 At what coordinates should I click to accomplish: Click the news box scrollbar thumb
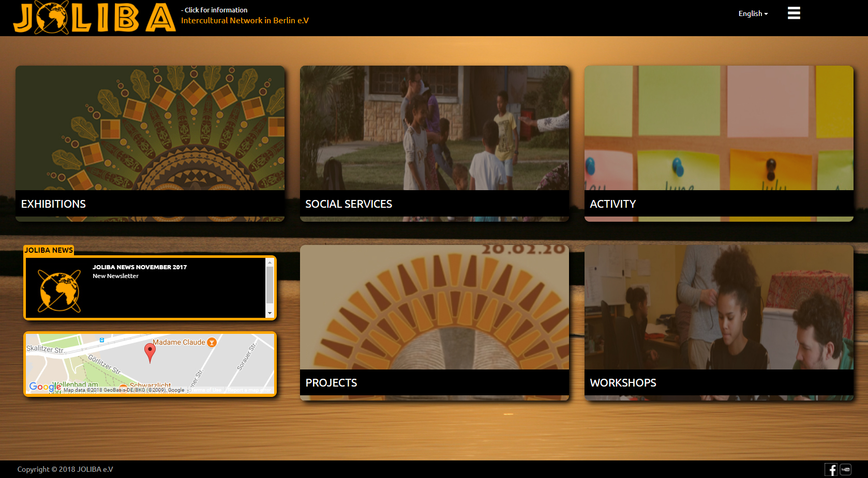tap(270, 285)
